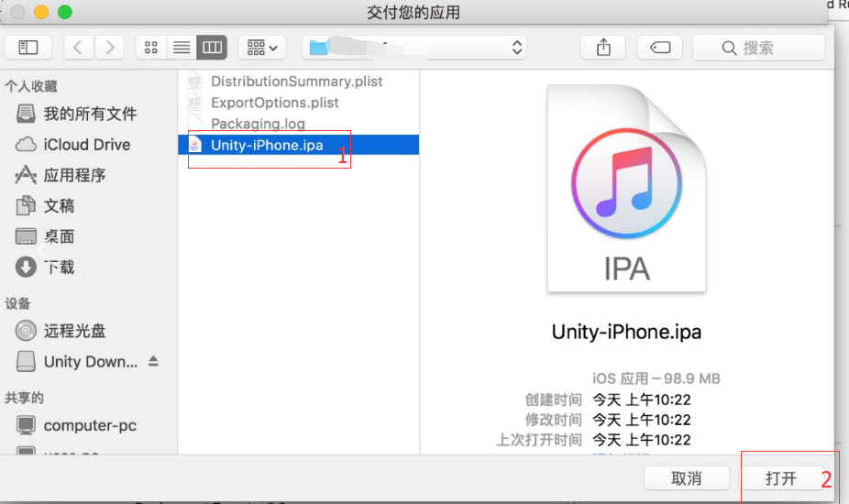Image resolution: width=849 pixels, height=504 pixels.
Task: Switch to icon grid view
Action: 151,48
